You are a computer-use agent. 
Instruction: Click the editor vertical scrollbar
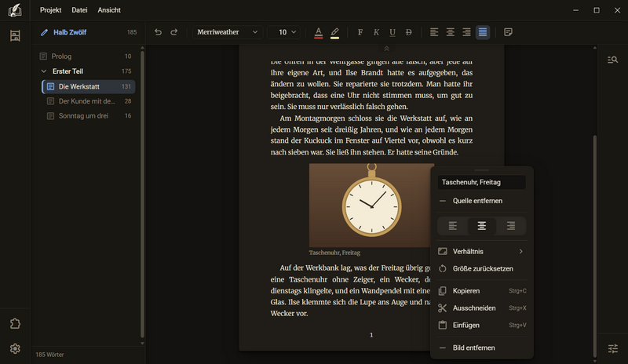click(x=595, y=245)
